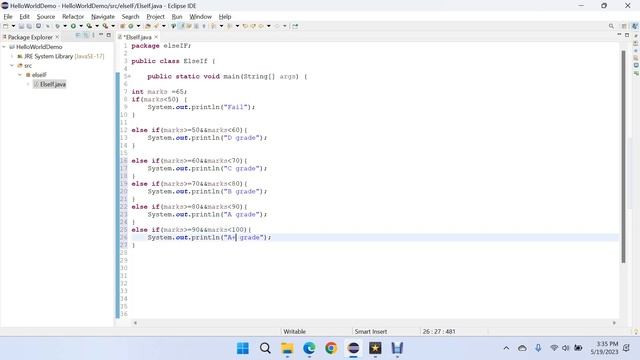Close the ElseIf.java editor tab
The image size is (640, 360).
(156, 37)
